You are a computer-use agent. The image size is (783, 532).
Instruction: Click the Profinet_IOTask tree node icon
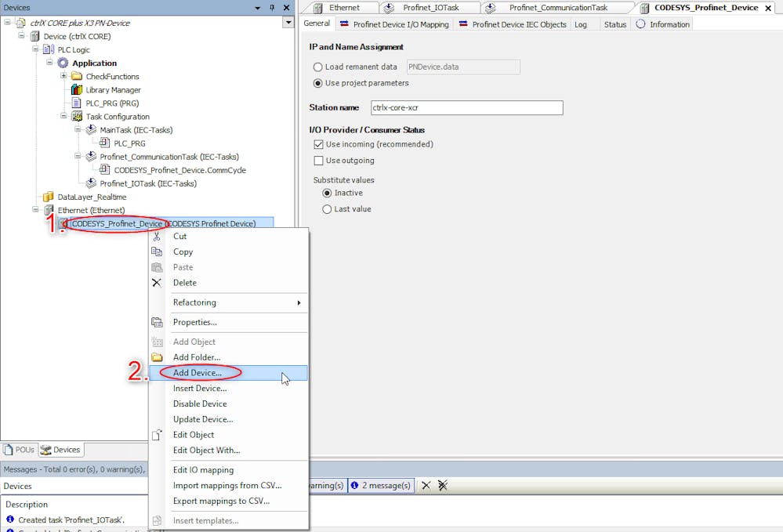(91, 183)
